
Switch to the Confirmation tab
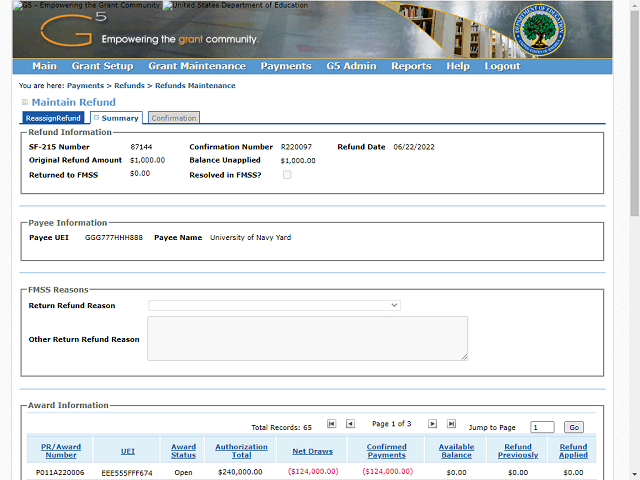click(x=173, y=118)
